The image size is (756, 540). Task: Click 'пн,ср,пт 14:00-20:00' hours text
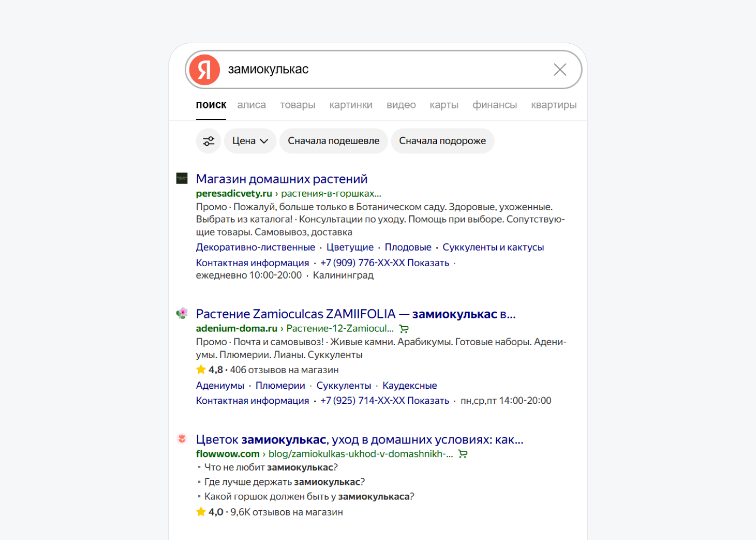[506, 401]
